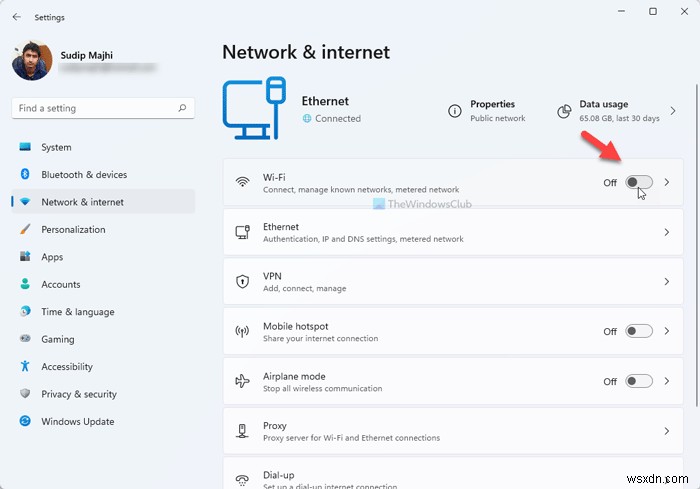This screenshot has height=489, width=700.
Task: Click the Proxy server icon
Action: tap(242, 431)
